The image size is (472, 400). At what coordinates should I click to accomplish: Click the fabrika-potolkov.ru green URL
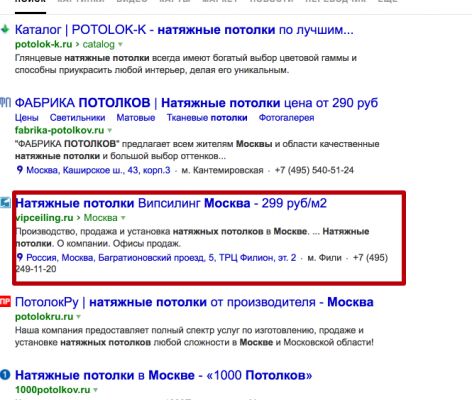59,130
